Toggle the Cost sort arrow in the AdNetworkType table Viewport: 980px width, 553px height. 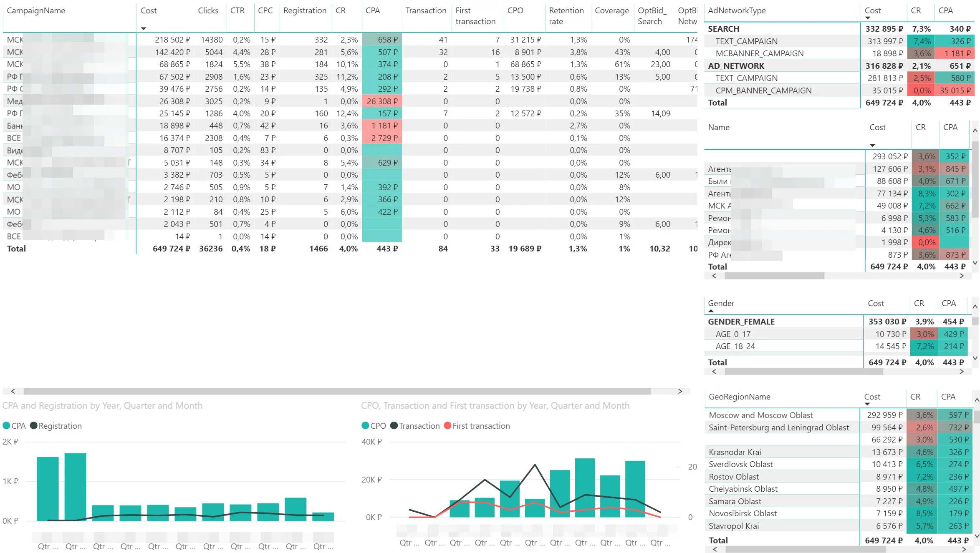pyautogui.click(x=868, y=18)
